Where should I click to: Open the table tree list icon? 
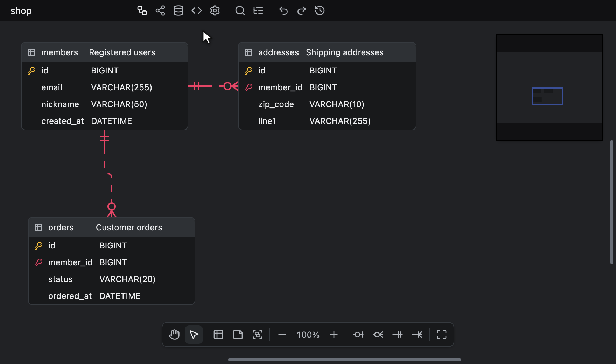click(258, 10)
